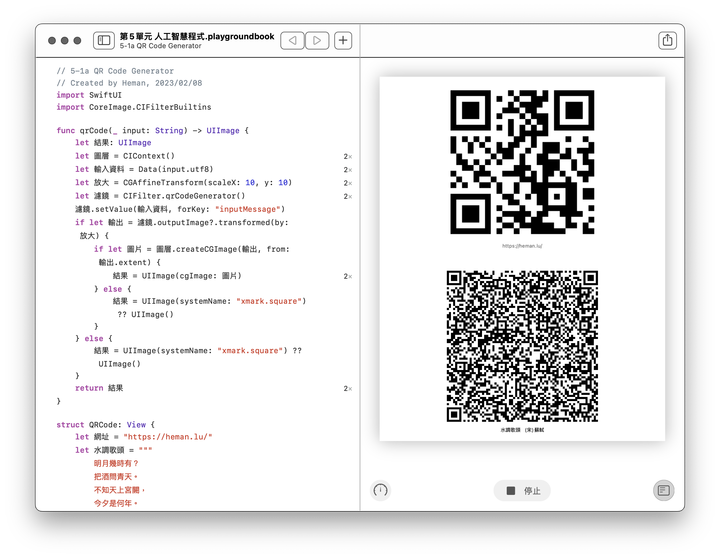Toggle the sidebar panel button
Image resolution: width=720 pixels, height=558 pixels.
coord(103,41)
